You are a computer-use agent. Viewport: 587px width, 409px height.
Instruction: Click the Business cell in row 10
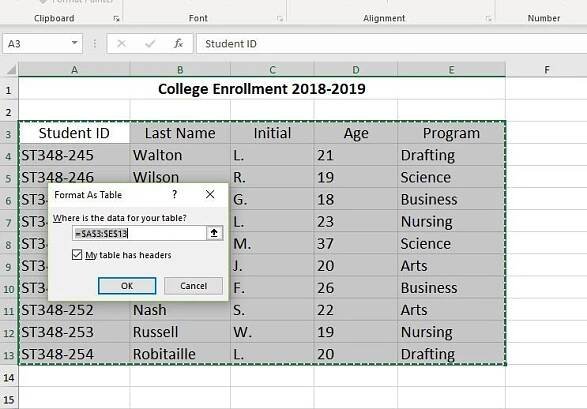(451, 288)
